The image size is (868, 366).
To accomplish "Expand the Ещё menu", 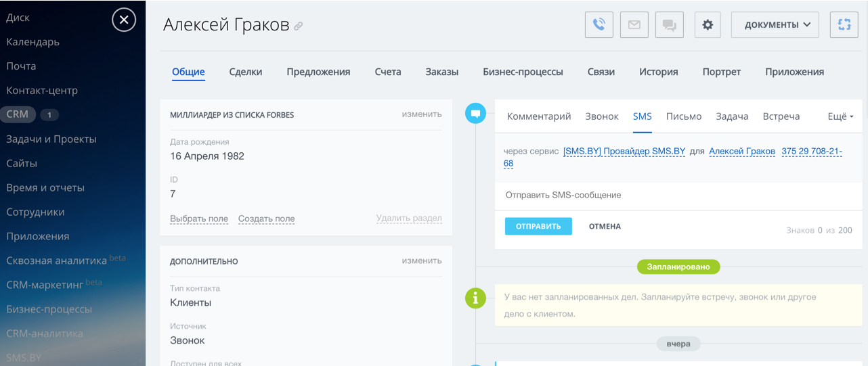I will pos(840,116).
